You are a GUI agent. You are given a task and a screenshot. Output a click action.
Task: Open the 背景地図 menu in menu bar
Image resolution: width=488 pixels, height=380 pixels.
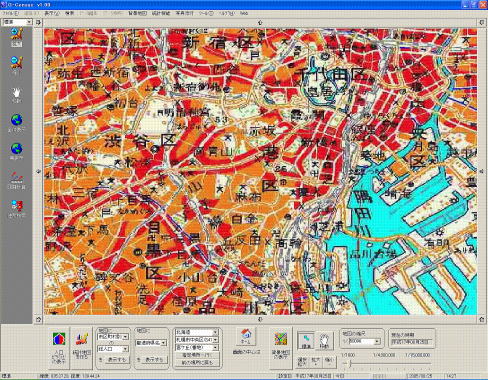pyautogui.click(x=137, y=14)
